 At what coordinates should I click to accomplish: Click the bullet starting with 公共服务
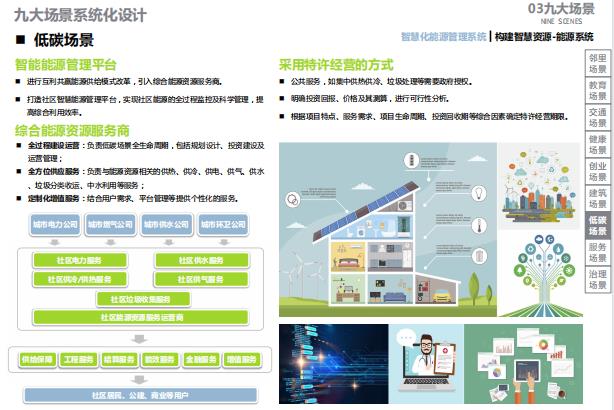(381, 81)
